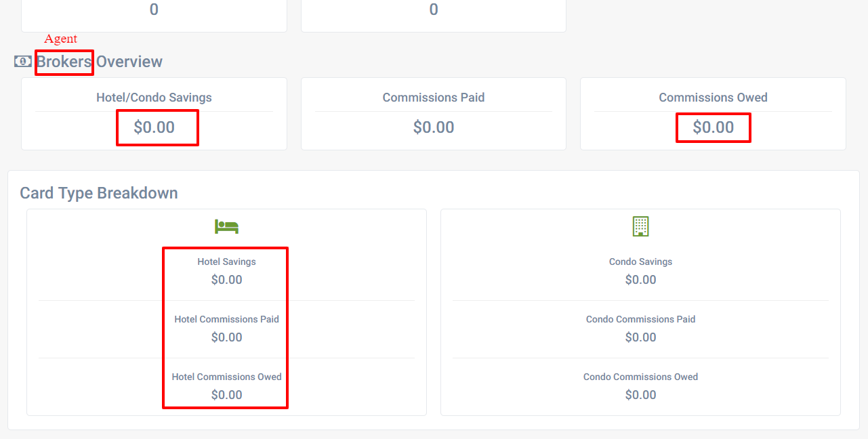Click the zero counter in the top left card
Screen dimensions: 868x439
coord(154,9)
